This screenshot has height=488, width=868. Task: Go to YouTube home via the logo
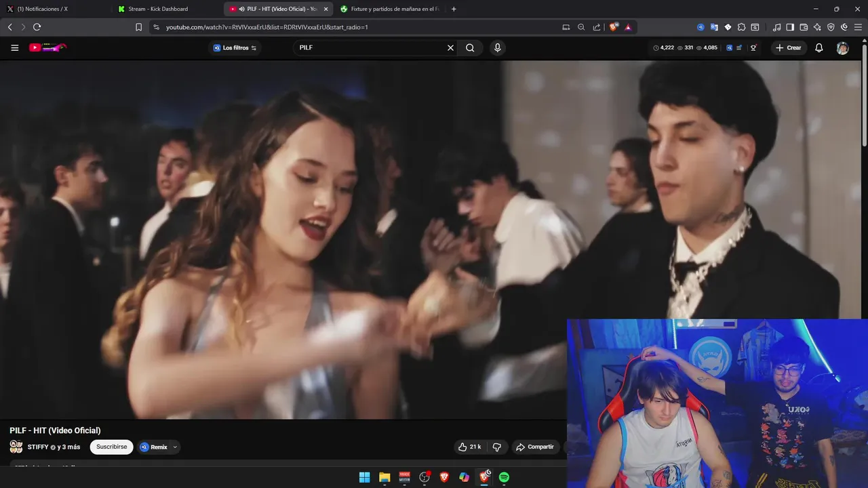click(47, 47)
